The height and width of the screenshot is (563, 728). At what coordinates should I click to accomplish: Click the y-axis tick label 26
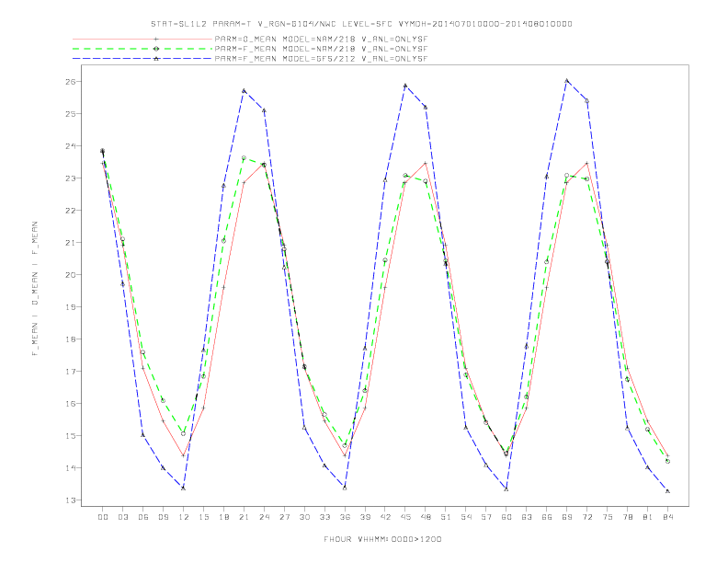coord(71,81)
